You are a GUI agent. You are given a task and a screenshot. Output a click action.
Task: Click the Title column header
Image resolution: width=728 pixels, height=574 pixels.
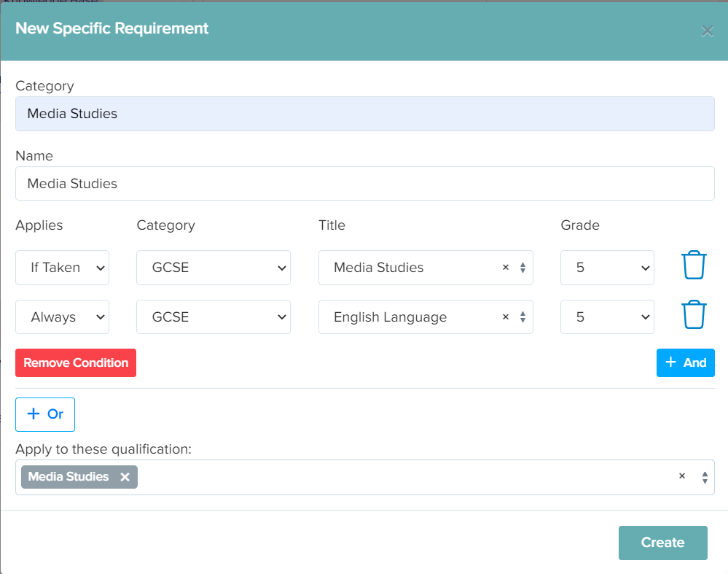(332, 225)
